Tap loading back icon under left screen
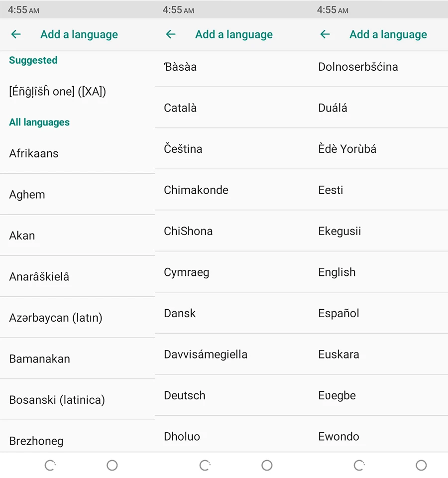This screenshot has width=448, height=478. coord(50,465)
